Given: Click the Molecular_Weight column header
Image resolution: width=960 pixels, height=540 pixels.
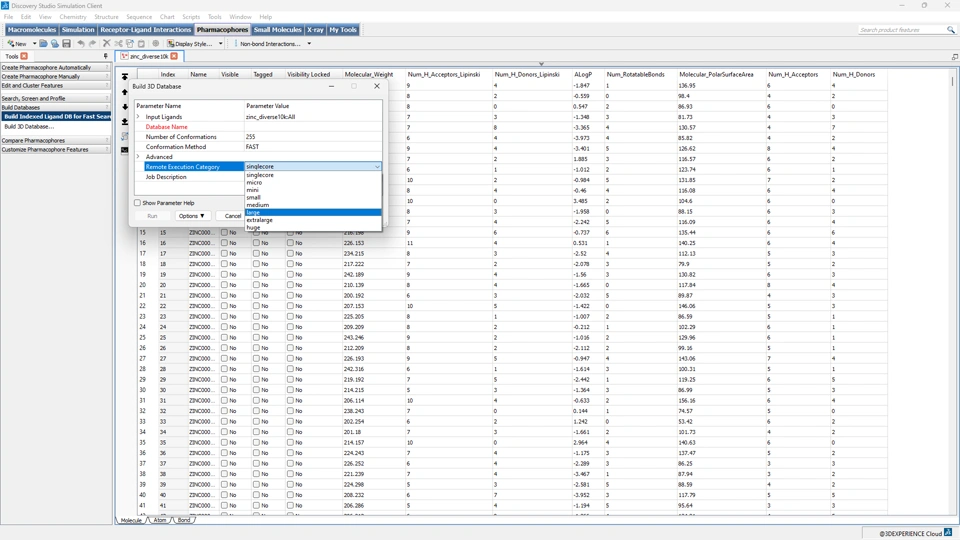Looking at the screenshot, I should [x=369, y=74].
